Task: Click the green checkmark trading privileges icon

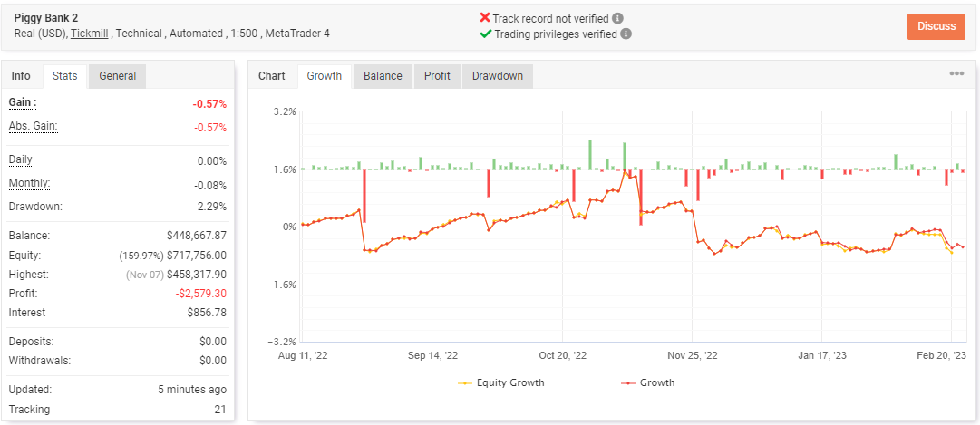Action: (x=486, y=34)
